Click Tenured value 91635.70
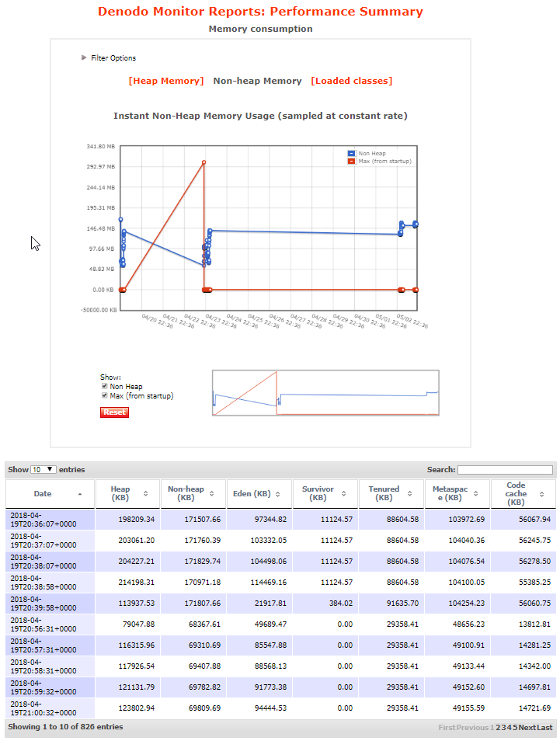This screenshot has width=560, height=741. (x=402, y=604)
